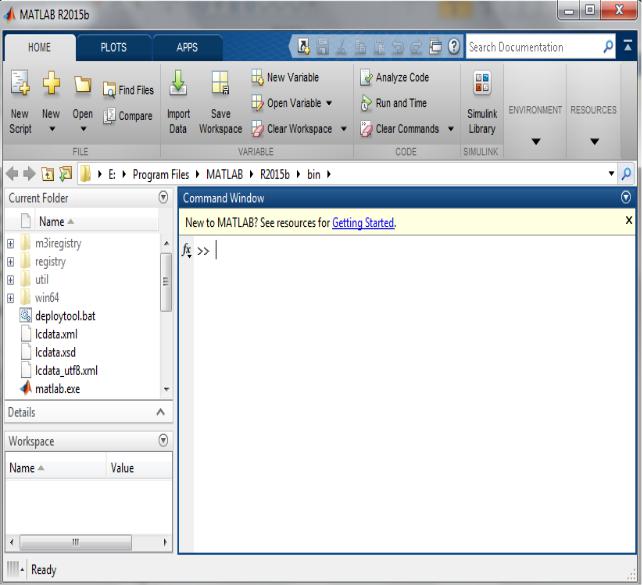Select R2015b in the path bar
642x585 pixels.
275,174
